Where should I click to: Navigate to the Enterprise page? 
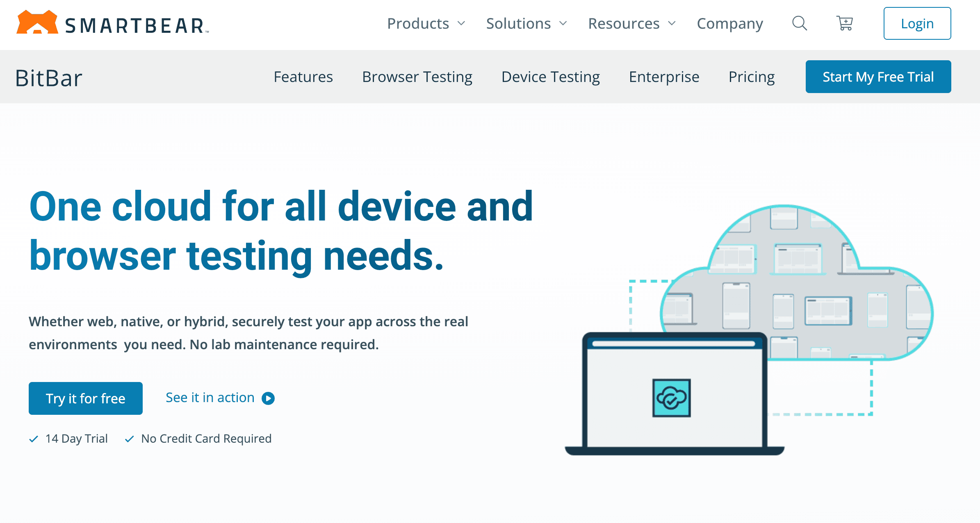pyautogui.click(x=664, y=77)
